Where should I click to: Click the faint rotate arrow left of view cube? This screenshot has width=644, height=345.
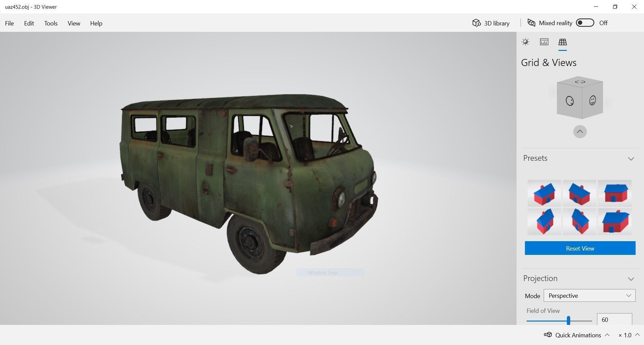point(553,91)
